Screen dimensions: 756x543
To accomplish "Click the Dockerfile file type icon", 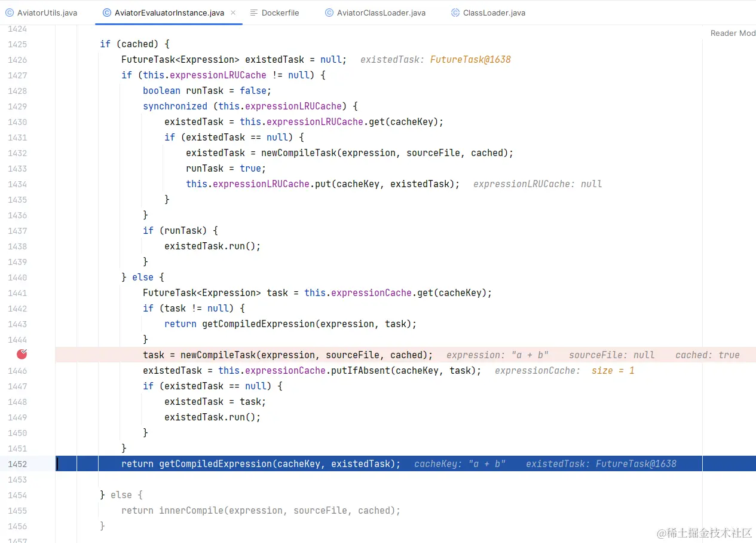I will pyautogui.click(x=254, y=13).
